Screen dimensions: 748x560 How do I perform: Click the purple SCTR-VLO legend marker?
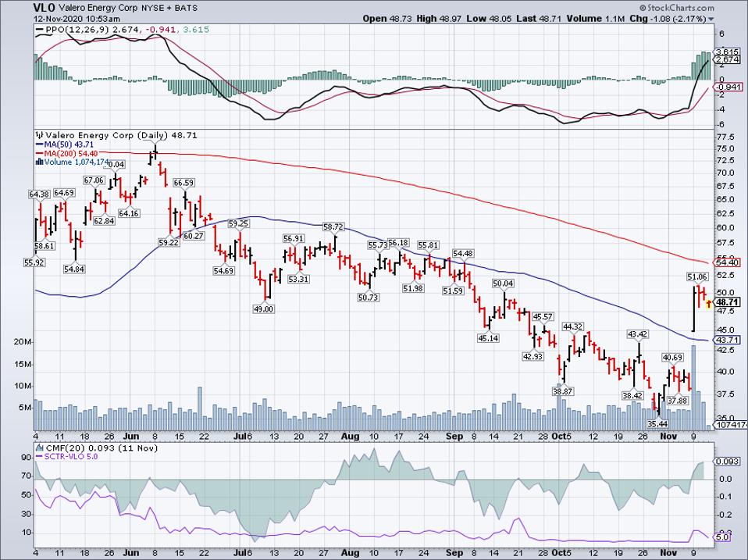click(40, 456)
